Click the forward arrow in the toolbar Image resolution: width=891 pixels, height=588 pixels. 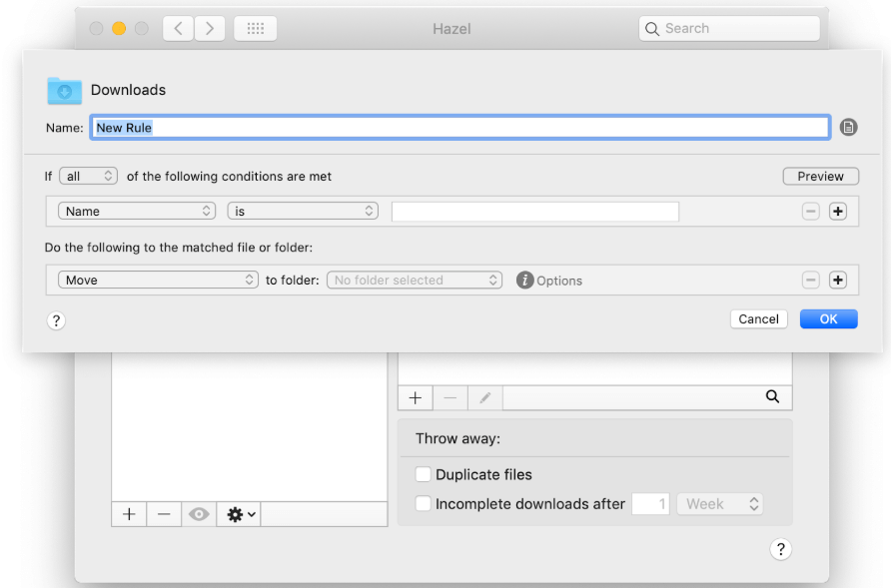pyautogui.click(x=210, y=28)
